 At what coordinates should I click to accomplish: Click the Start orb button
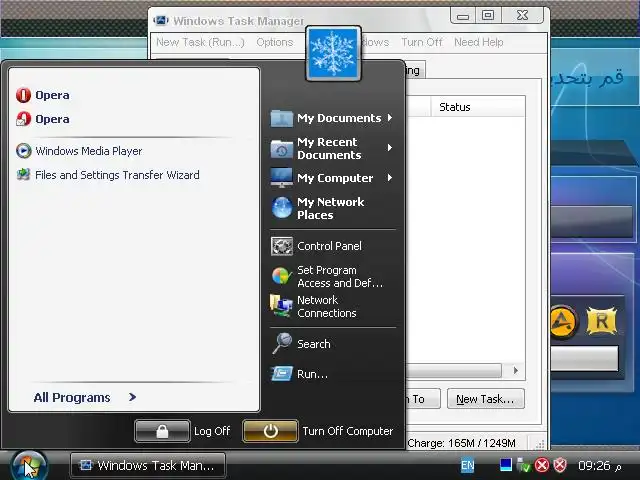[29, 466]
